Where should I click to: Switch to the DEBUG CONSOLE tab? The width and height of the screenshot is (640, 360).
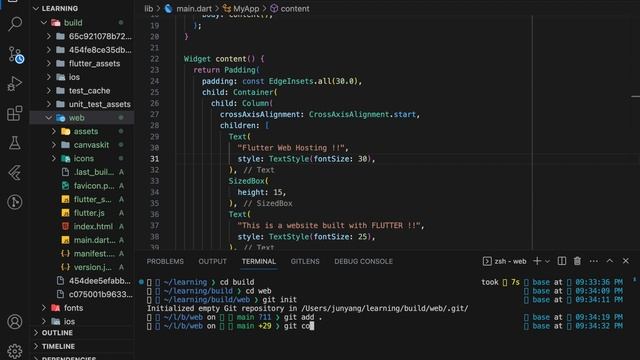363,261
